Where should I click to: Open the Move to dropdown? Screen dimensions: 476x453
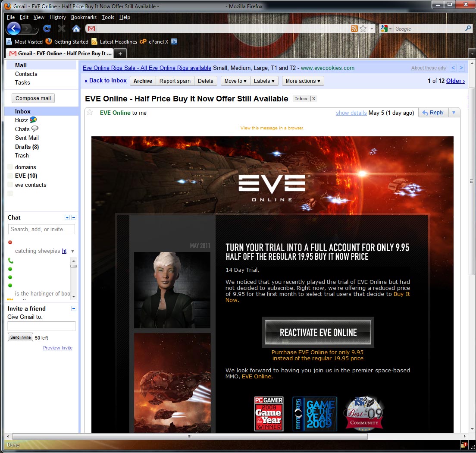(235, 81)
